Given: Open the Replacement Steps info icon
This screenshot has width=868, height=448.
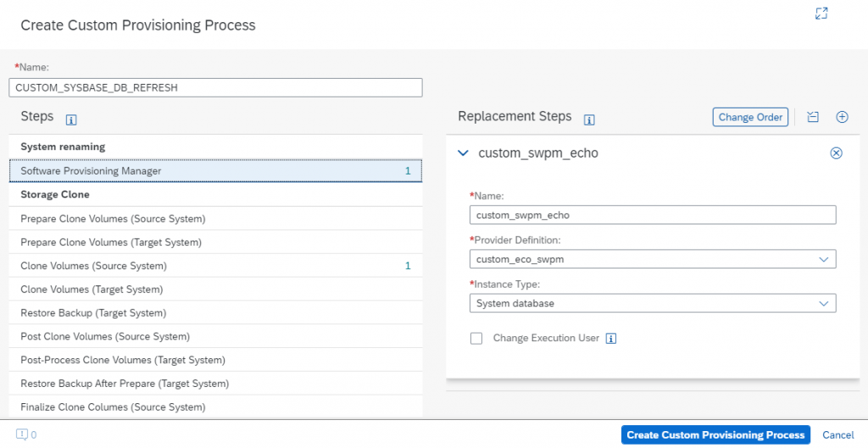Looking at the screenshot, I should pos(589,119).
